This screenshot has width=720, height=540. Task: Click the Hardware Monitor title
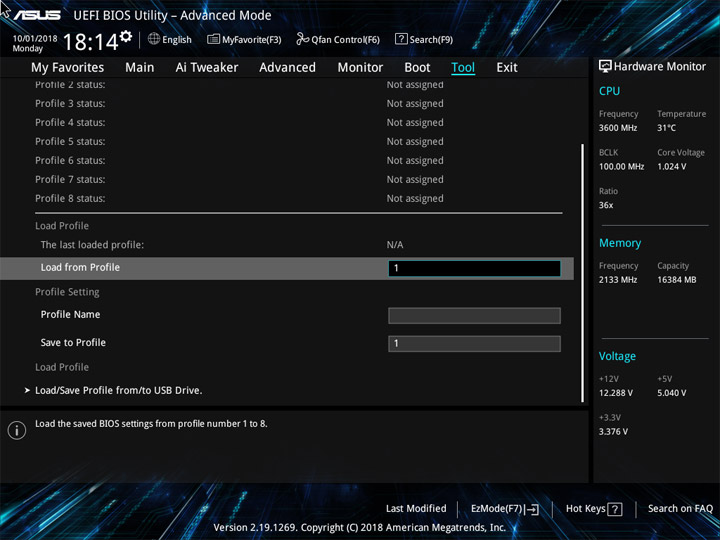pyautogui.click(x=660, y=67)
